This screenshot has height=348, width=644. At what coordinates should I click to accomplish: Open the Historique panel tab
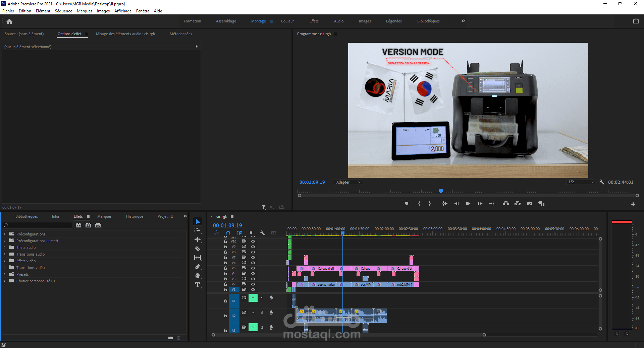coord(135,216)
